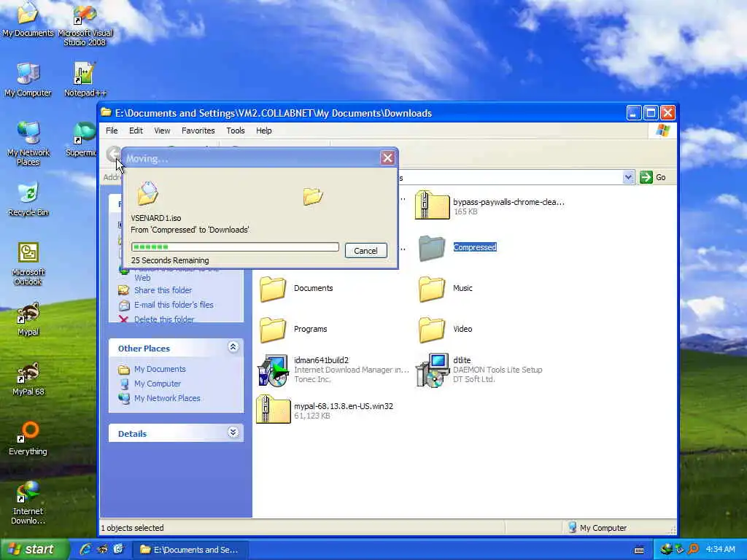Click VSENARD1.iso file name text
This screenshot has width=747, height=560.
pyautogui.click(x=156, y=218)
